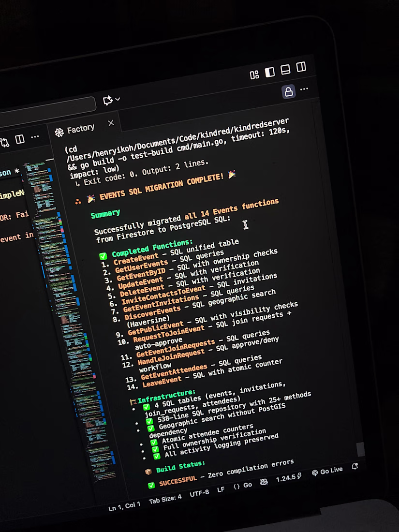Click the Copilot status bar icon
399x532 pixels.
[x=264, y=482]
